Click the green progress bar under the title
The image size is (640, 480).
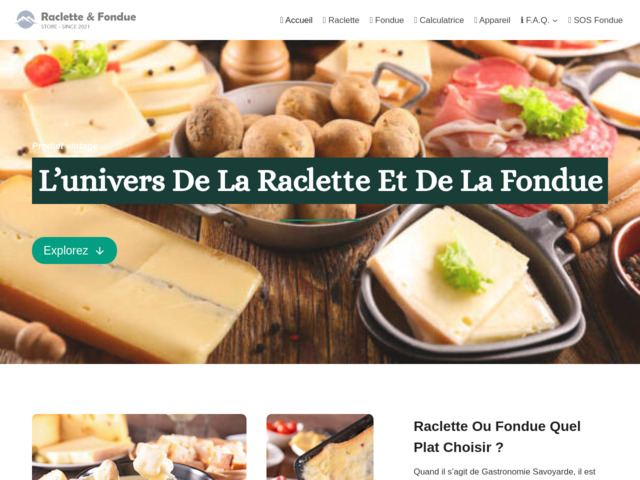320,220
